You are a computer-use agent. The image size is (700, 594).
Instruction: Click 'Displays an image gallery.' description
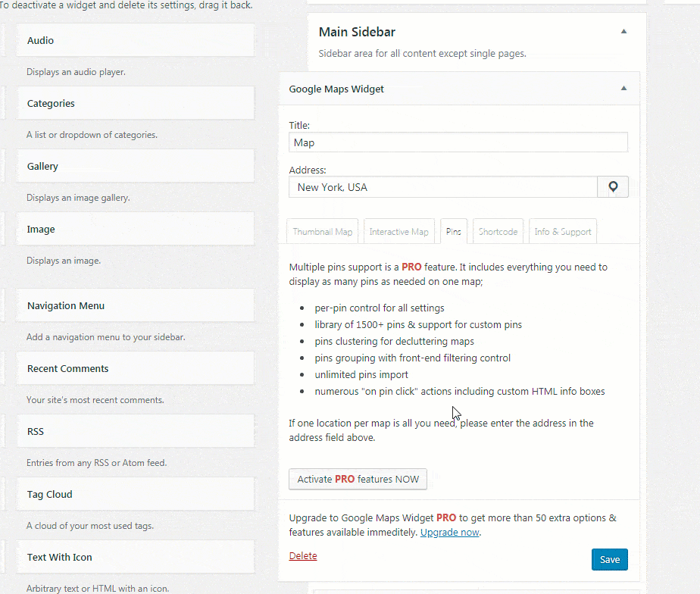point(78,198)
